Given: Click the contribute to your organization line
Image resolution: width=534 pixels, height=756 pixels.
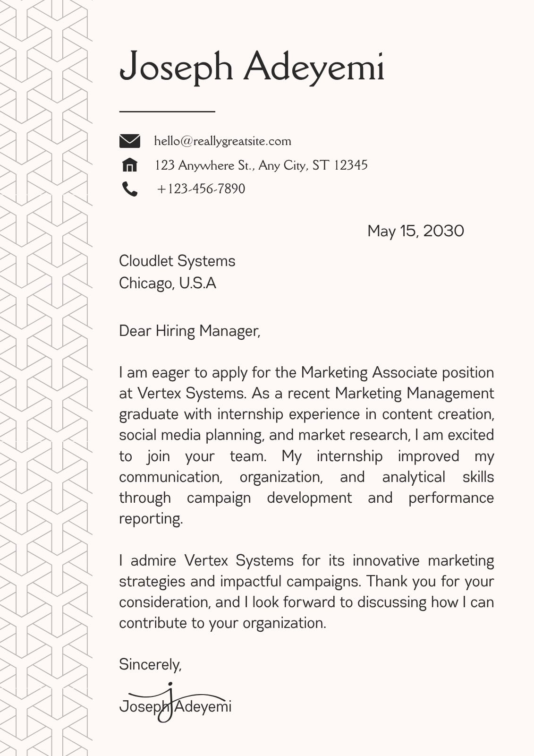Looking at the screenshot, I should pos(222,623).
